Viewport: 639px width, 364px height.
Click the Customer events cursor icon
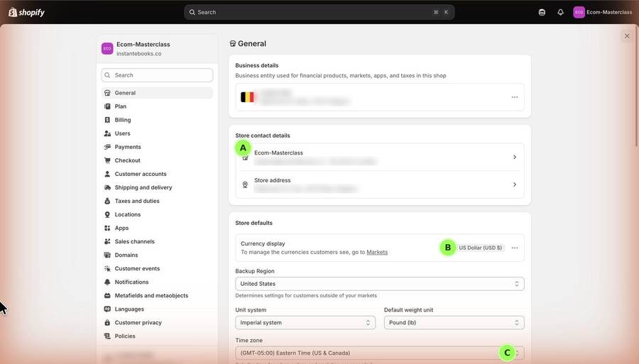[107, 268]
